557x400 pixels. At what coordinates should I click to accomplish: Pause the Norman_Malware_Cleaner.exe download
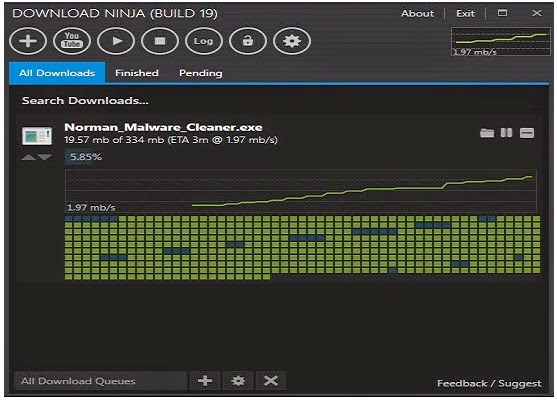506,133
